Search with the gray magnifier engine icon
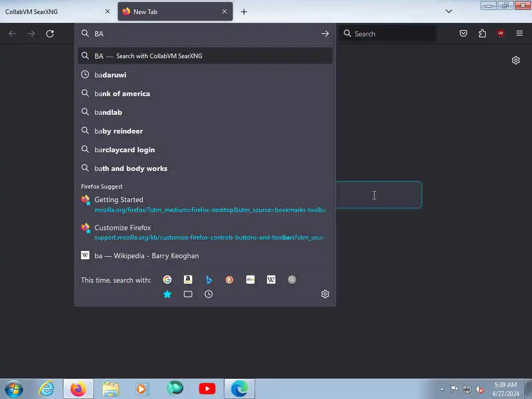 [292, 280]
